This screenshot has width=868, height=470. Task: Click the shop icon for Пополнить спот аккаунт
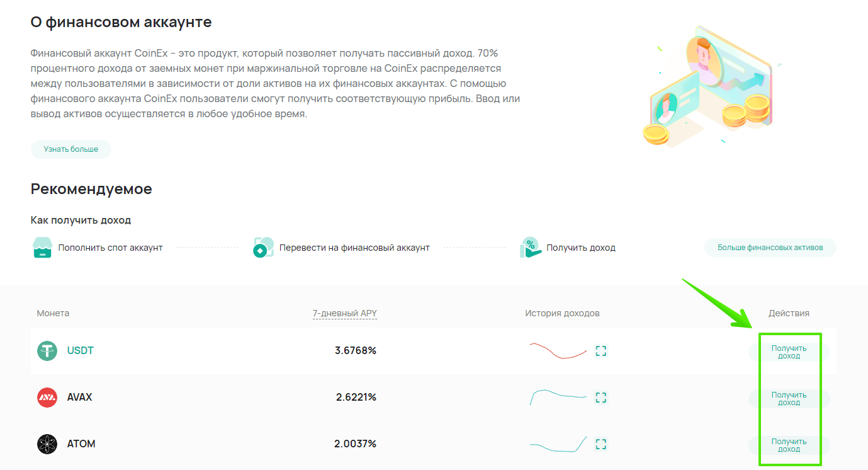click(x=42, y=248)
